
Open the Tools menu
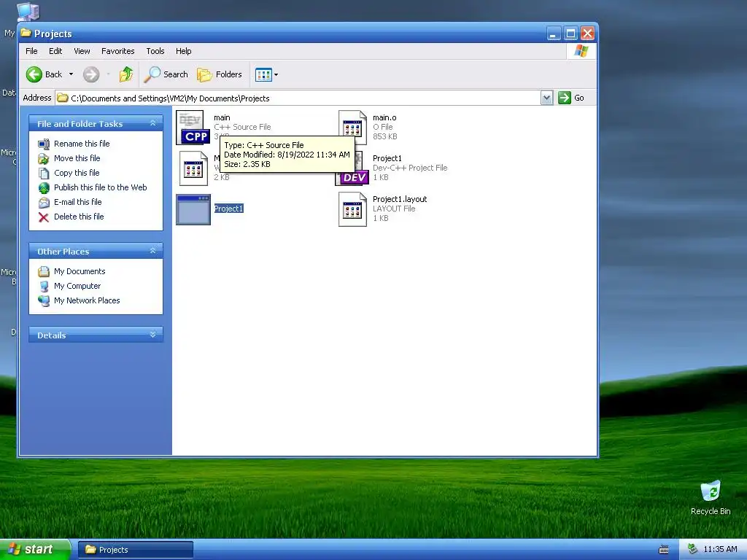(x=155, y=51)
